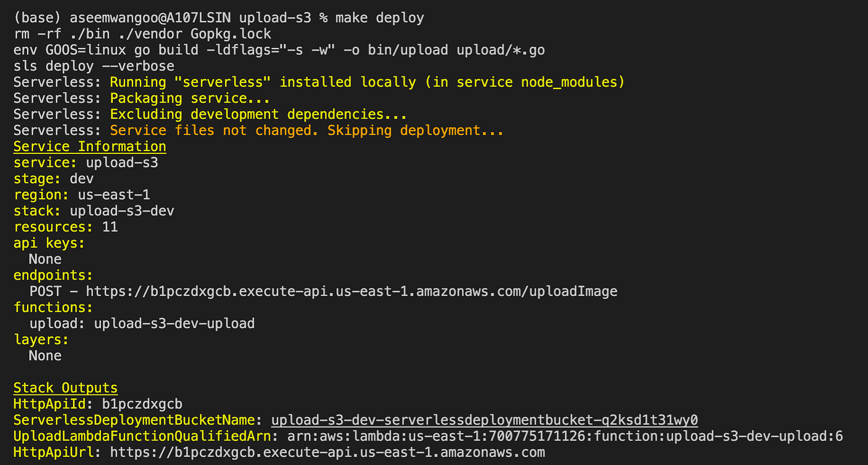Select the Lambda function ARN value
The width and height of the screenshot is (868, 465).
click(x=565, y=436)
